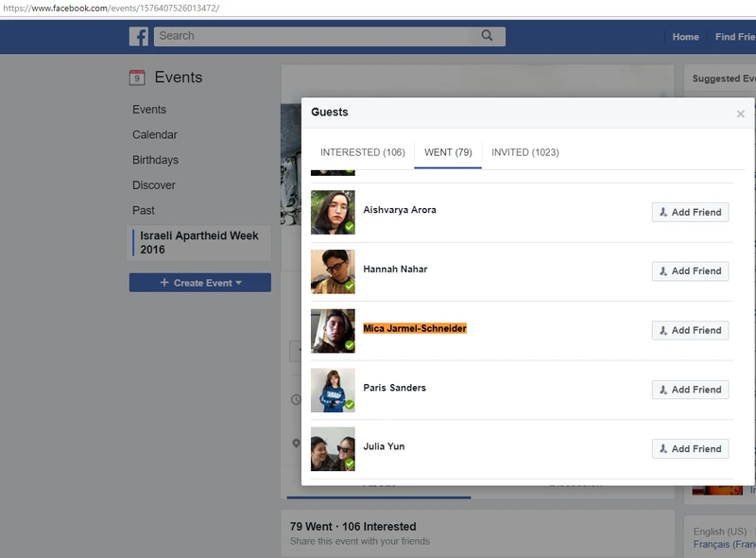Click the browser URL address bar
Screen dimensions: 756x558
378,9
